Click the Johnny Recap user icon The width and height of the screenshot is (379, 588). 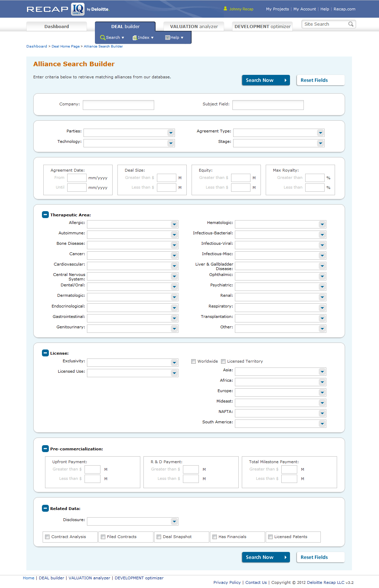coord(225,9)
